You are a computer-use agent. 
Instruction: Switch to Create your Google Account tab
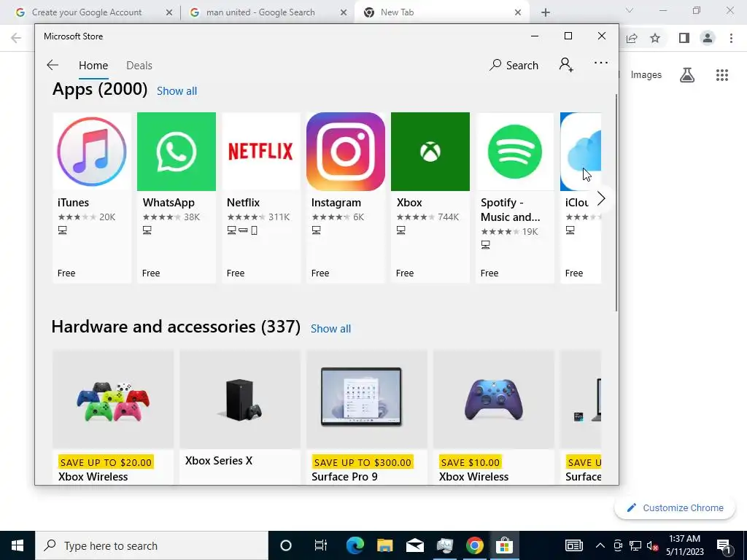pyautogui.click(x=87, y=12)
